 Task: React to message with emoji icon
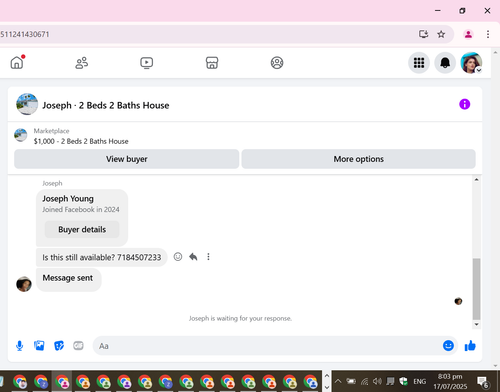point(178,257)
